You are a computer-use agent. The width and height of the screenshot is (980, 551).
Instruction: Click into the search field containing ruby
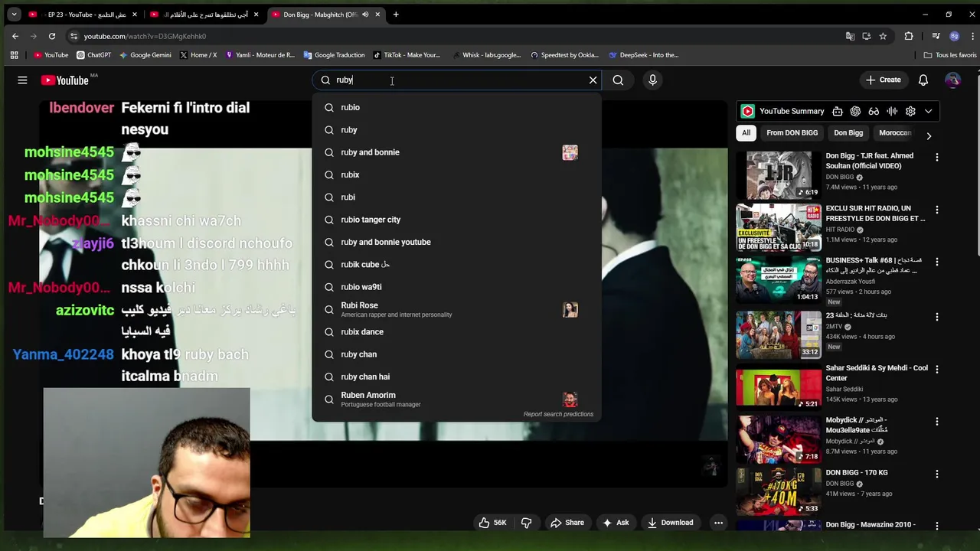(457, 80)
